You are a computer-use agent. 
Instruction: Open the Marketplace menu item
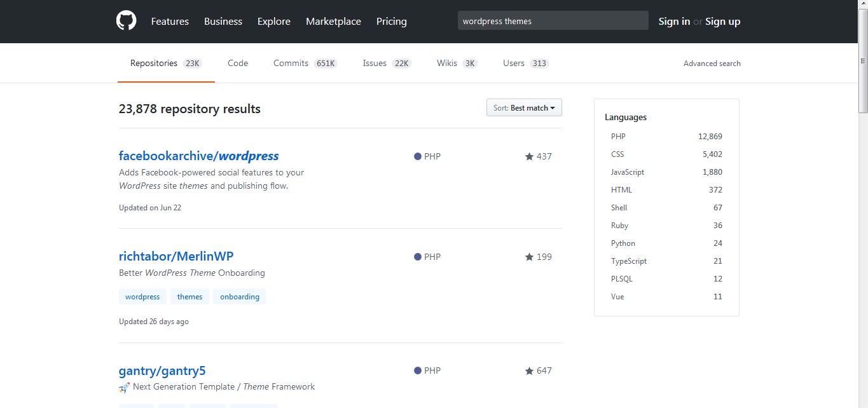[x=333, y=22]
